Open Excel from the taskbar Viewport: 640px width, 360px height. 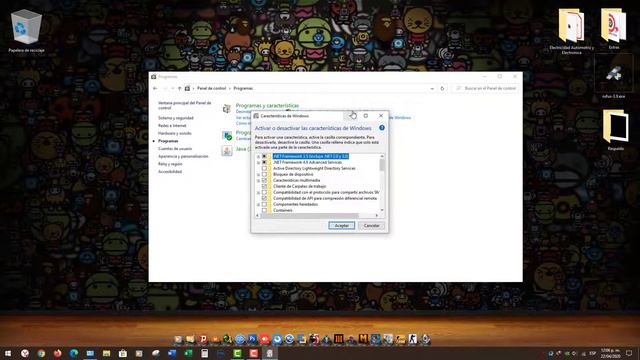pyautogui.click(x=188, y=353)
